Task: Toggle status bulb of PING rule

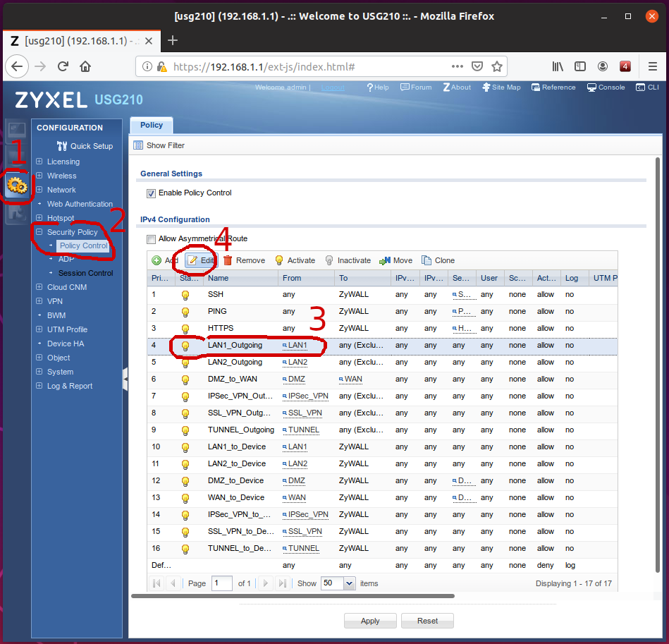Action: pos(185,312)
